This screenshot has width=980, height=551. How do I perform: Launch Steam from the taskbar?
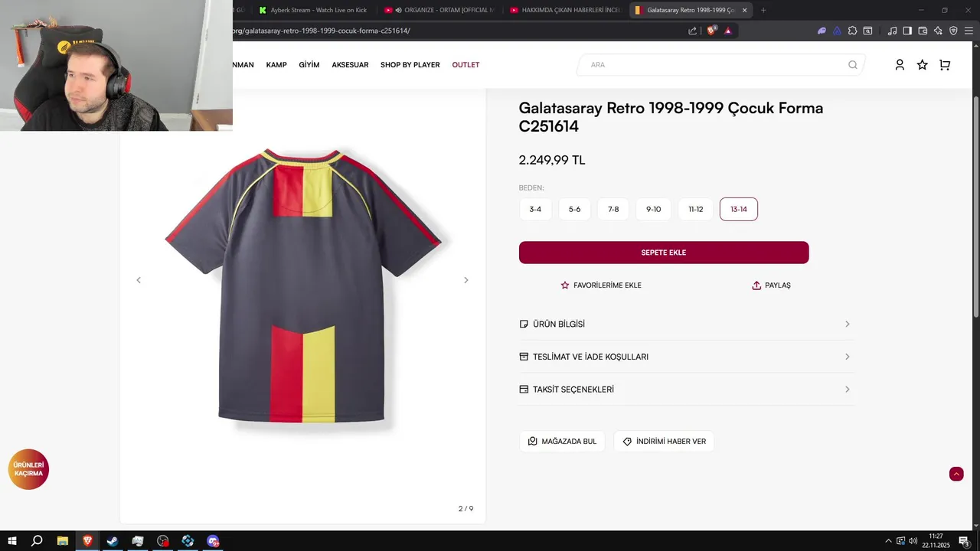pos(113,541)
